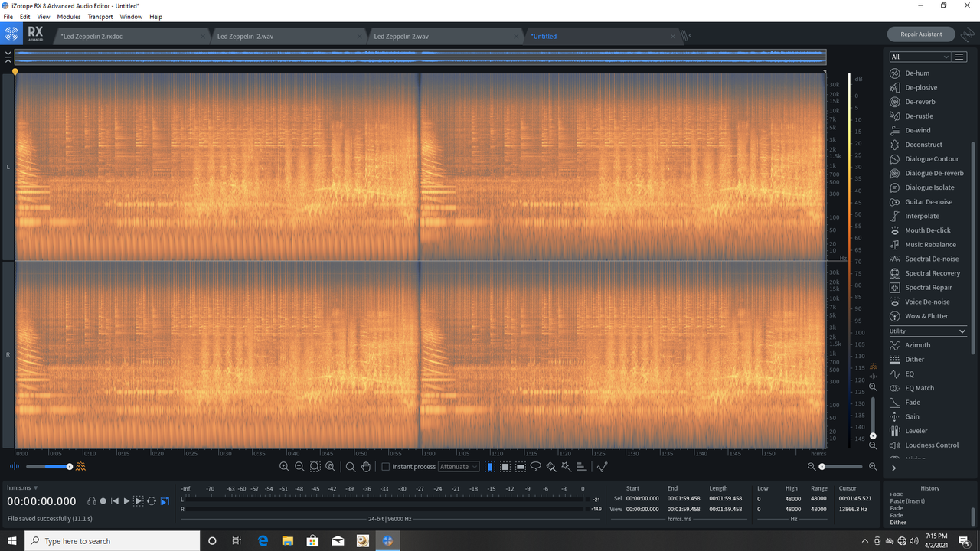The height and width of the screenshot is (551, 980).
Task: Open the Mouth De-click module
Action: click(x=928, y=230)
